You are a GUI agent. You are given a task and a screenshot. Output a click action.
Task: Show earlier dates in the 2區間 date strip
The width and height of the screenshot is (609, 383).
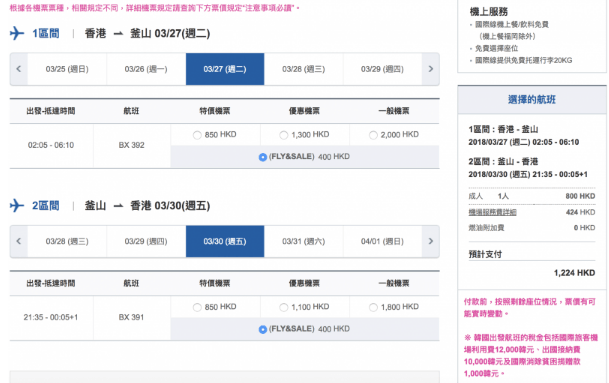pyautogui.click(x=19, y=241)
